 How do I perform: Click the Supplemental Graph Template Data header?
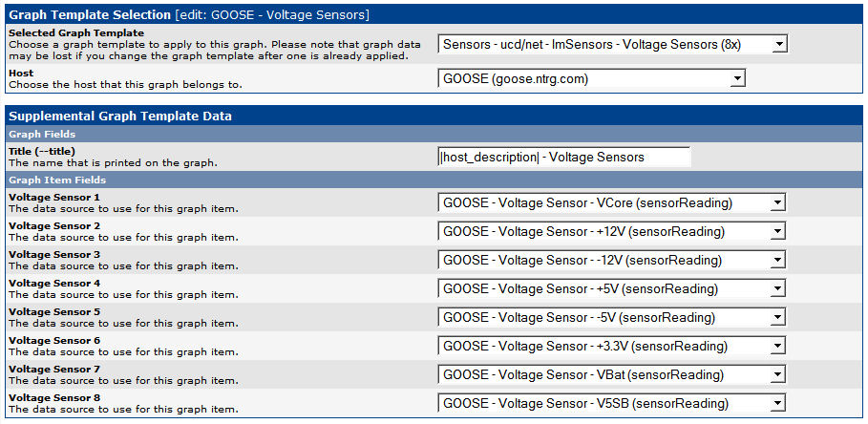[x=120, y=116]
